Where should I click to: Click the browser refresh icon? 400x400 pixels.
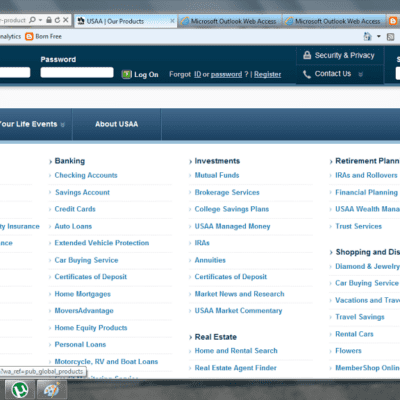(57, 20)
